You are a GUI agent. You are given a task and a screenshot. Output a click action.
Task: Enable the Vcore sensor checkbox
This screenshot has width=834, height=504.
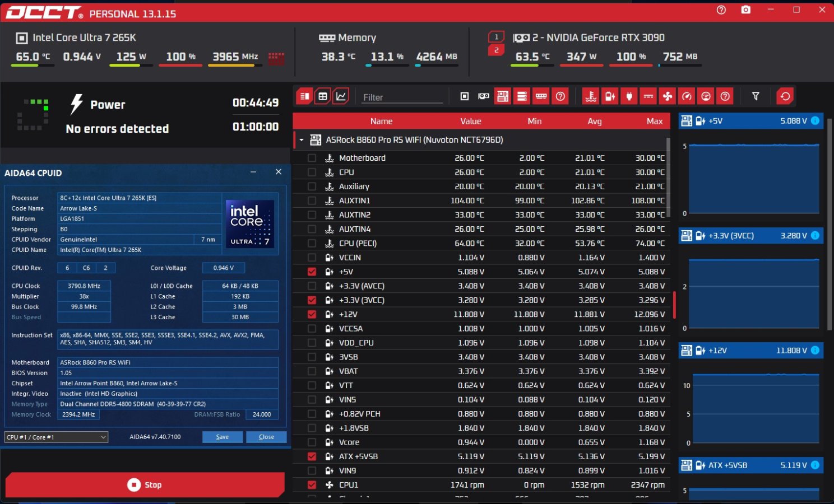312,442
